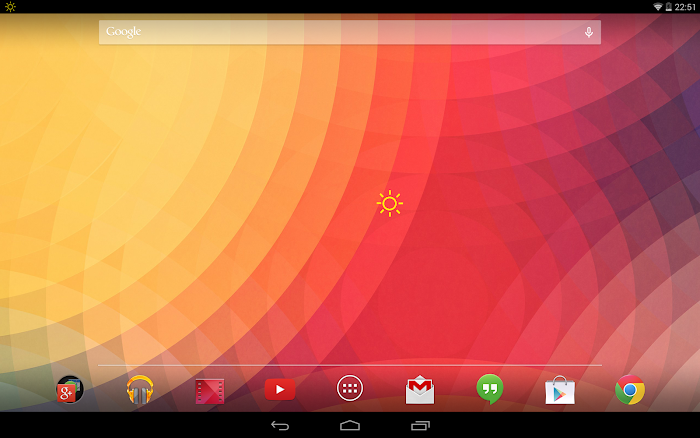Launch the YouTube app
The width and height of the screenshot is (700, 438).
[280, 389]
